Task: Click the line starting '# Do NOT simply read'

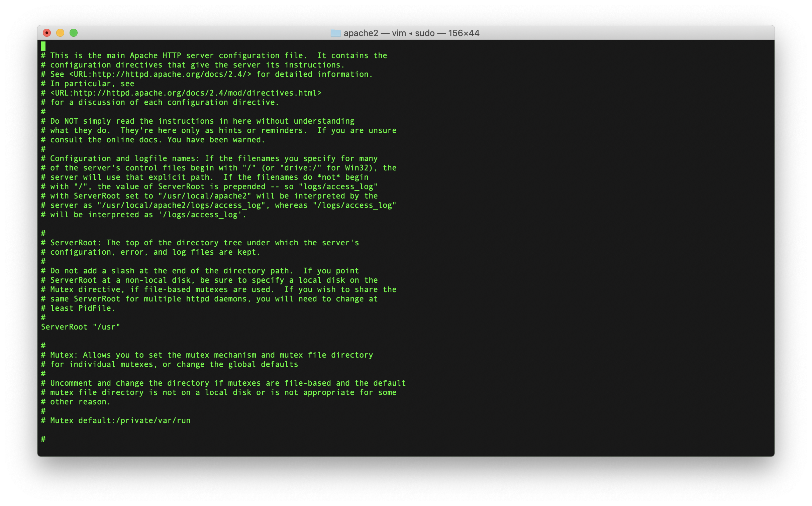Action: click(198, 121)
